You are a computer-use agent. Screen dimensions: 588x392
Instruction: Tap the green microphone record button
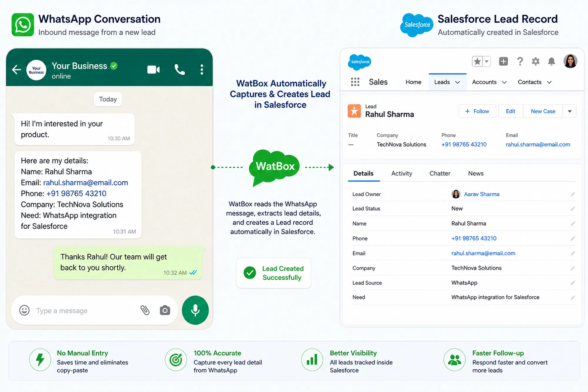coord(195,310)
